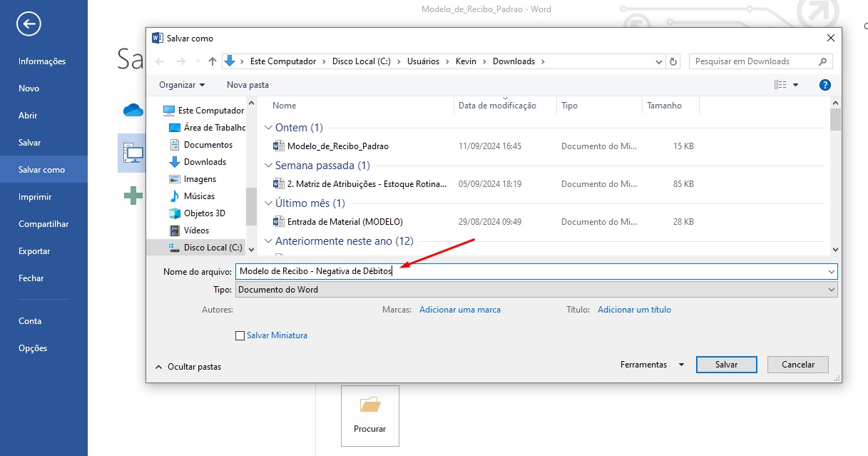Open the Organizar dropdown menu
Viewport: 868px width, 456px height.
(182, 85)
